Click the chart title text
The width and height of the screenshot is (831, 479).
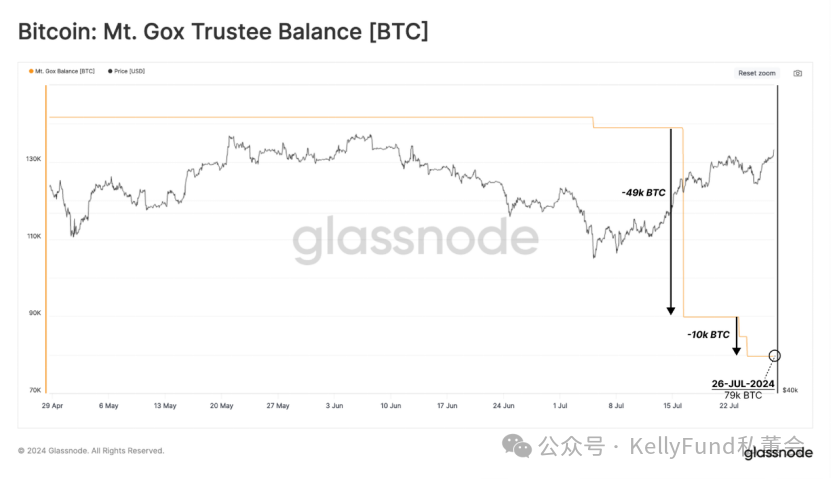[x=223, y=31]
